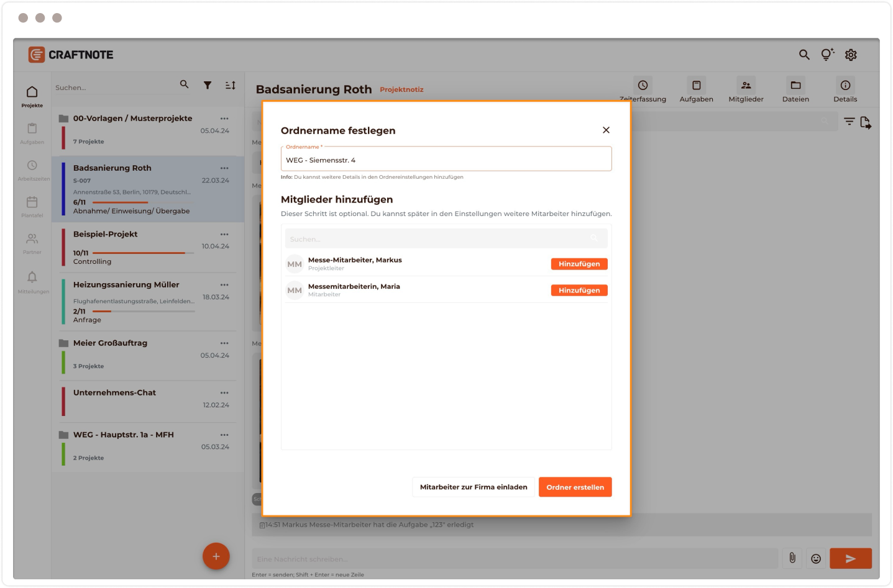The height and width of the screenshot is (588, 893).
Task: Open the settings gear icon in top bar
Action: click(851, 55)
